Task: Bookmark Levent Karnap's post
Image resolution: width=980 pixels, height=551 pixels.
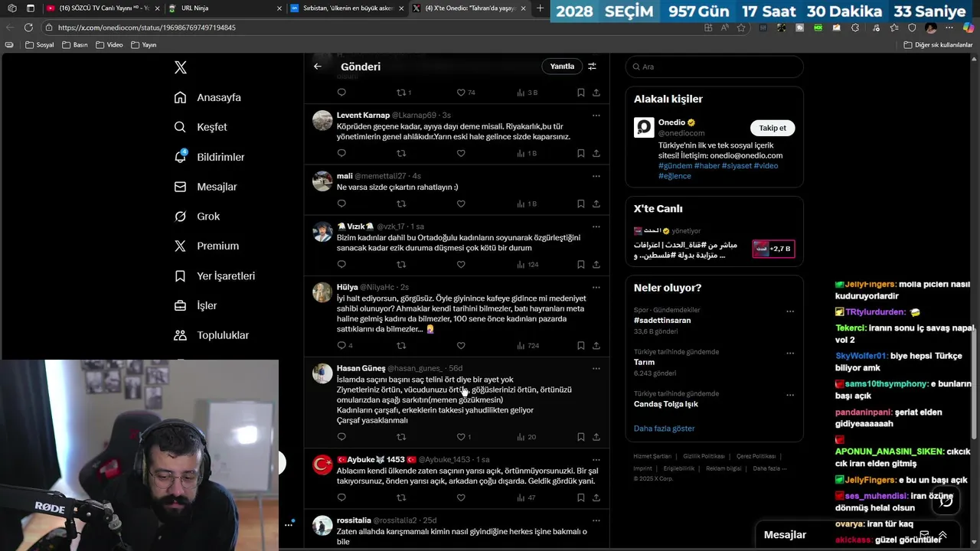Action: coord(580,153)
